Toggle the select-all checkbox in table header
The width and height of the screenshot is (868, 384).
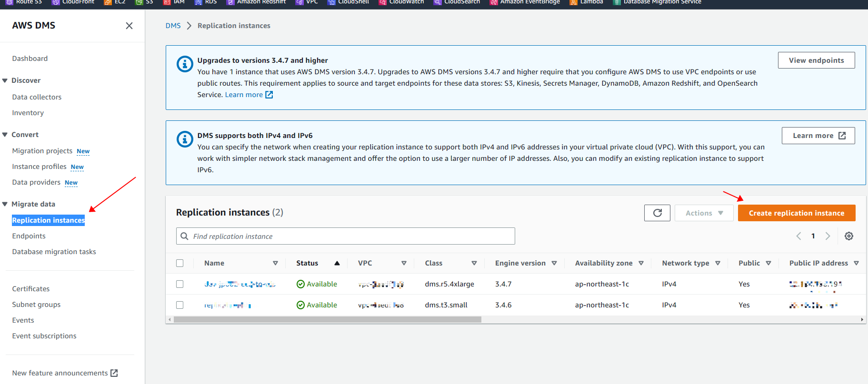pos(180,263)
